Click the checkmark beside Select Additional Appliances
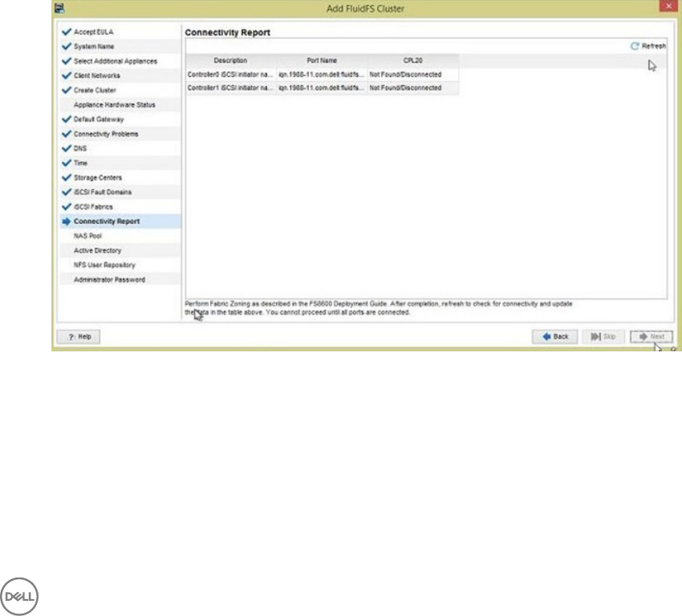This screenshot has height=616, width=682. tap(67, 61)
